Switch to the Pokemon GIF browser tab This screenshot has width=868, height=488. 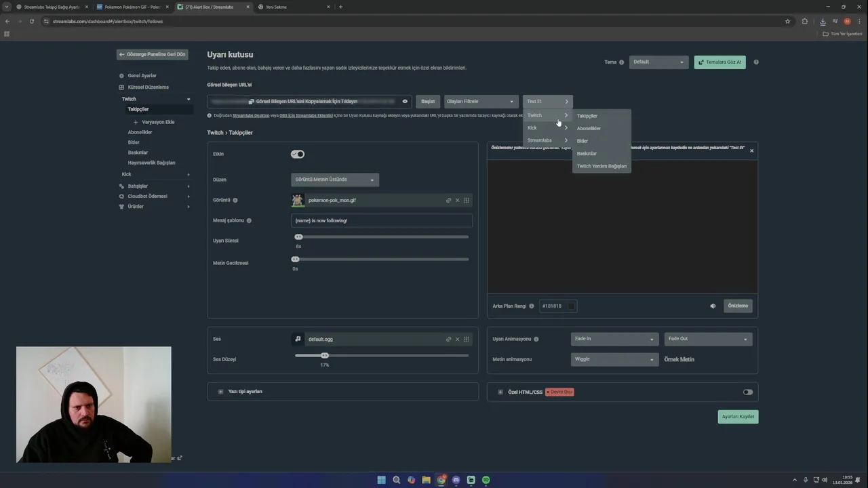tap(132, 7)
